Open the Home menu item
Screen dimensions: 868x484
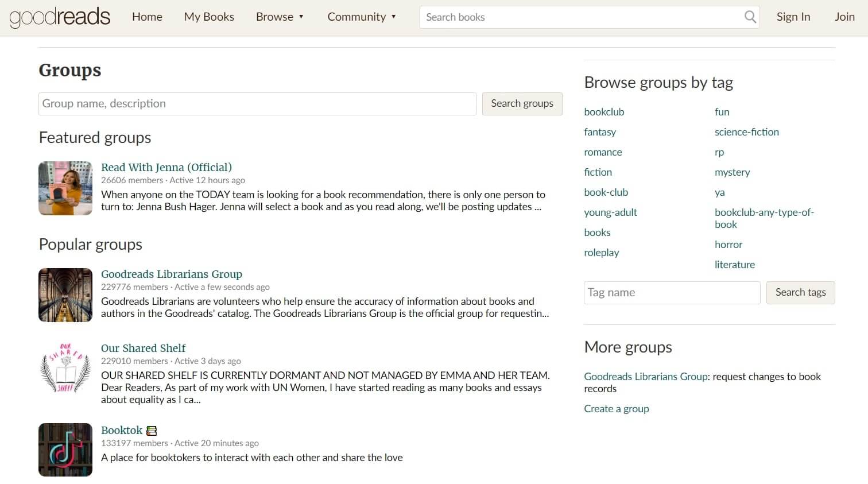(147, 17)
